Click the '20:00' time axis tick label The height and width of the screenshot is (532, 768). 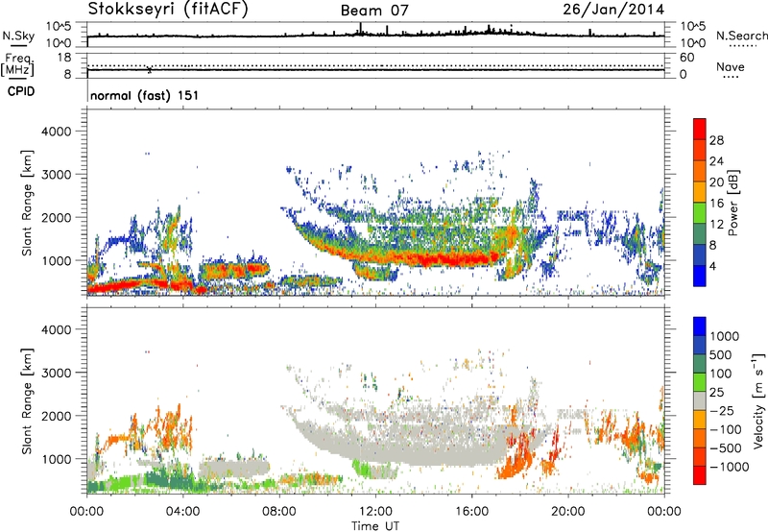pyautogui.click(x=568, y=512)
